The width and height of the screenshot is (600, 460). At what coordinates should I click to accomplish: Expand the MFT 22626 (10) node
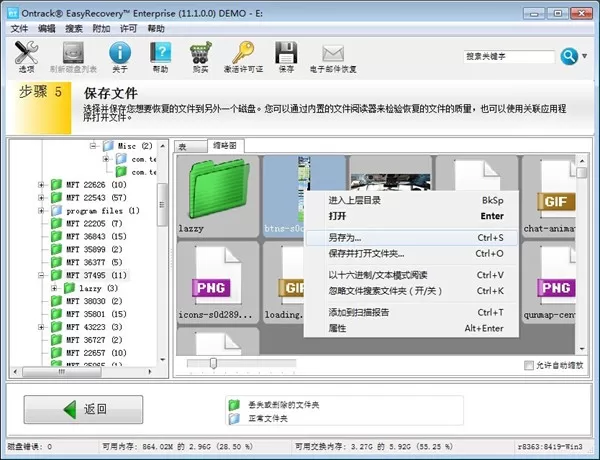pos(41,185)
